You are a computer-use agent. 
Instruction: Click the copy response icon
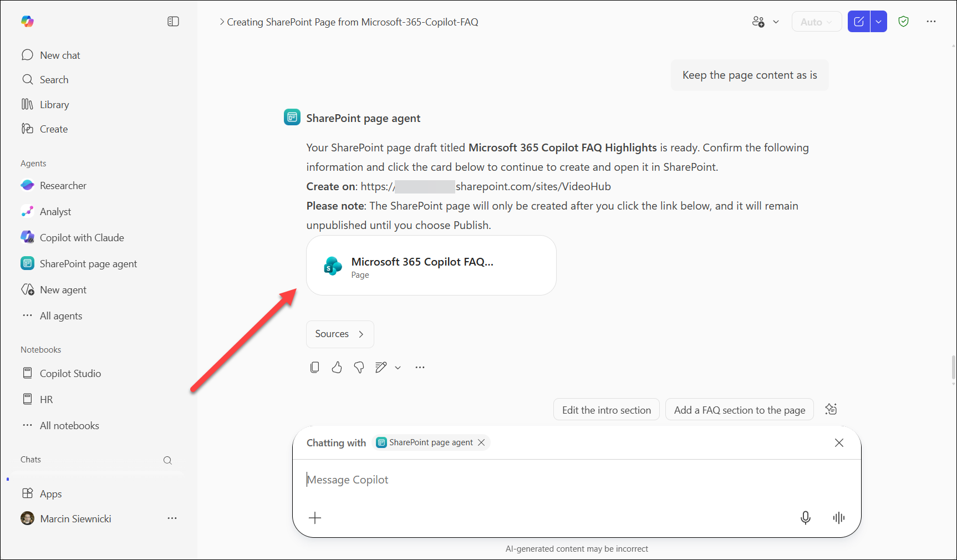tap(314, 367)
